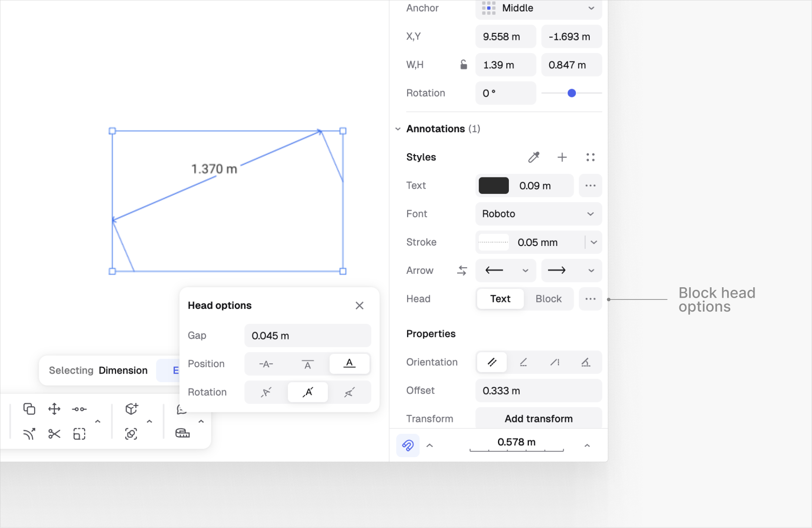Expand the Anchor Middle dropdown
This screenshot has width=812, height=528.
click(538, 8)
